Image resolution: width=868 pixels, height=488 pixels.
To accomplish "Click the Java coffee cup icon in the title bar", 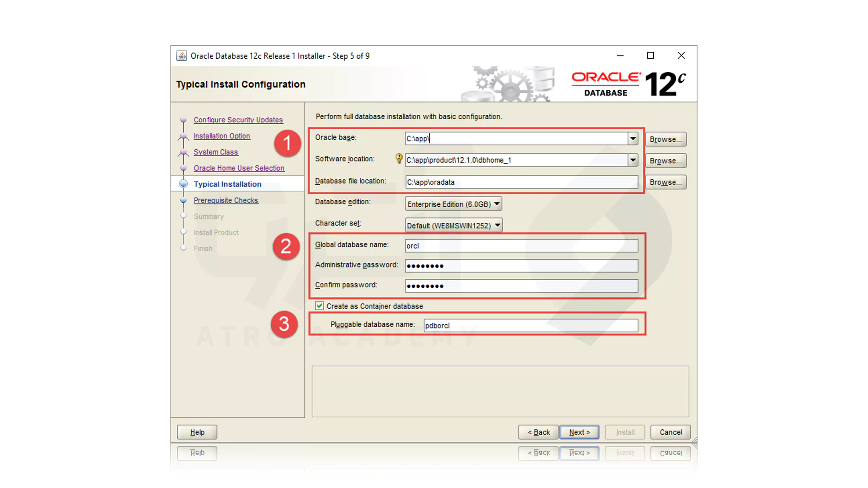I will point(182,55).
